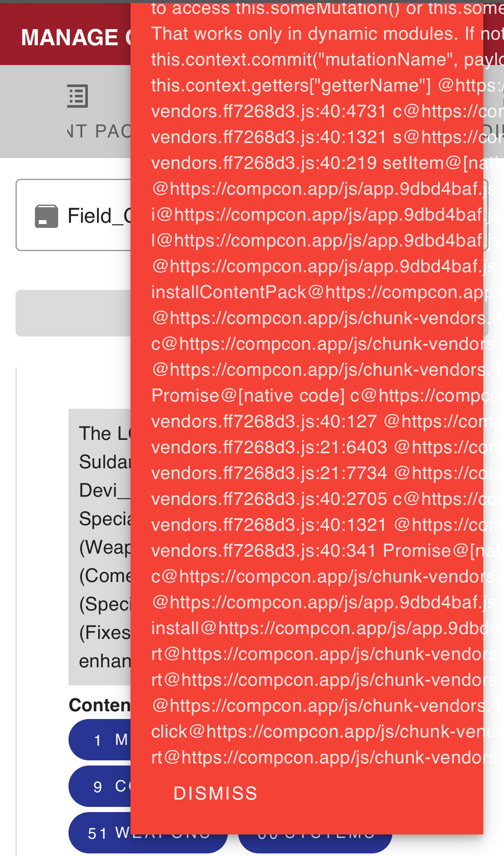
Task: Click the installContentPack line in the error
Action: [x=323, y=292]
